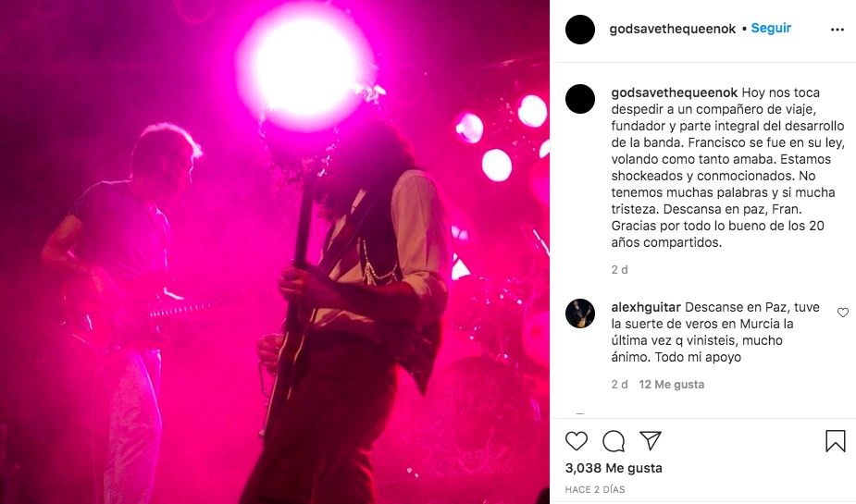Like the post with the heart icon
Screen dimensions: 856x504
pos(576,441)
